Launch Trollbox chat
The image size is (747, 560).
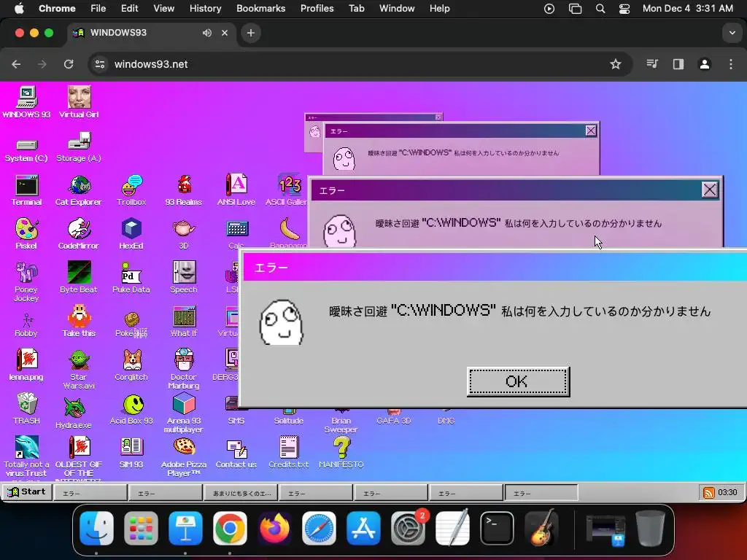pos(131,190)
